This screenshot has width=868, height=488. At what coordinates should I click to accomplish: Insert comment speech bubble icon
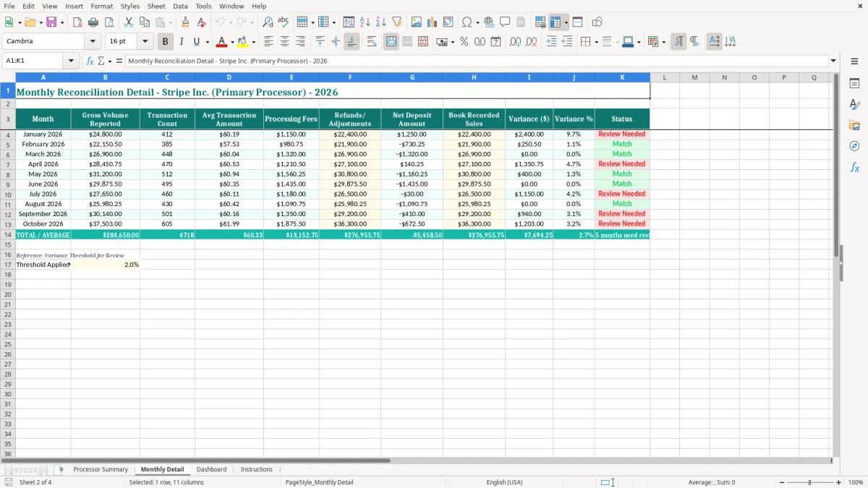click(506, 22)
